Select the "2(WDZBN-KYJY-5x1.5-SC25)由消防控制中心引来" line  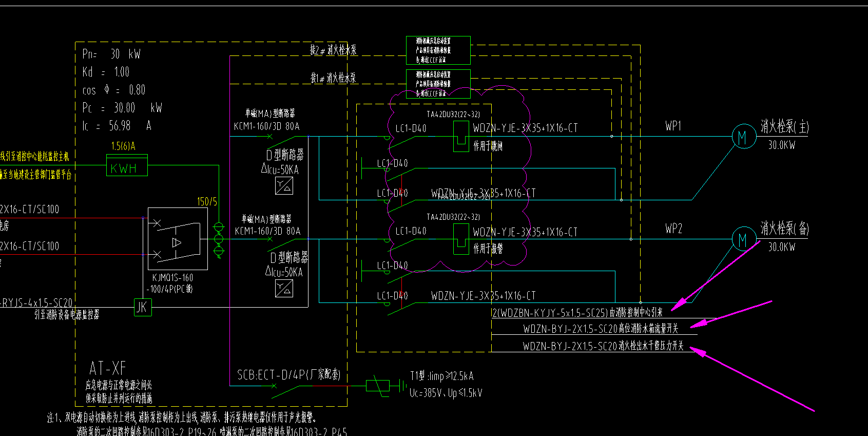(577, 312)
